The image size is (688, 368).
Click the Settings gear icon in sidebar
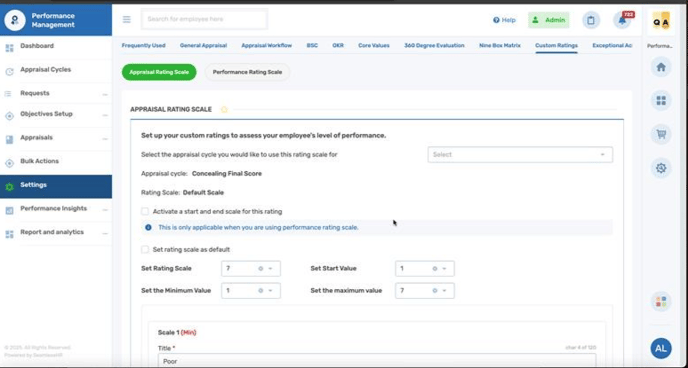click(x=9, y=187)
